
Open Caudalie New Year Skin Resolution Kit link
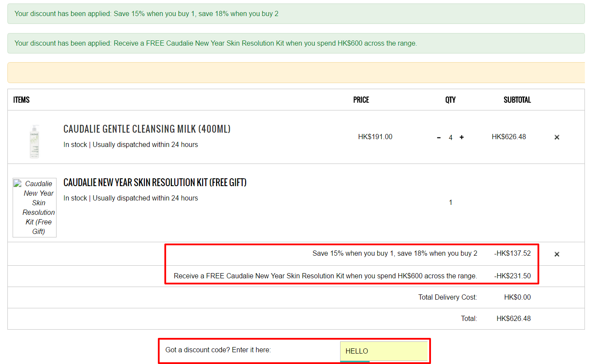click(155, 183)
